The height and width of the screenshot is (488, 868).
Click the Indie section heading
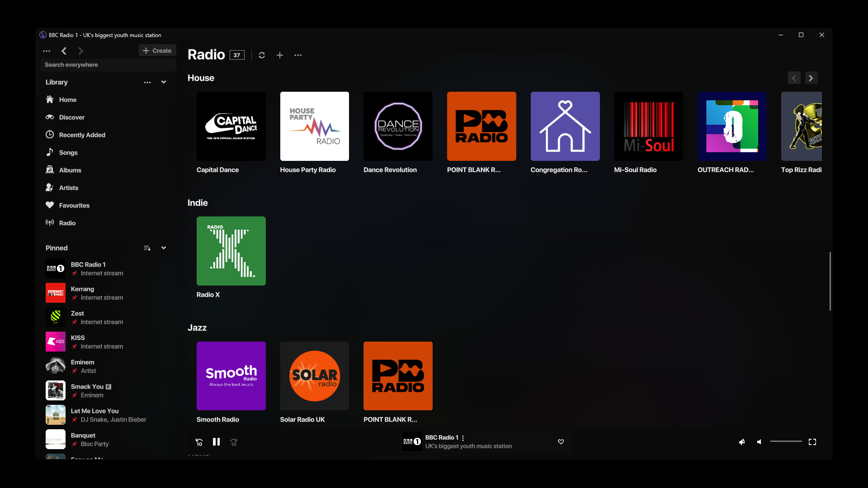point(198,203)
